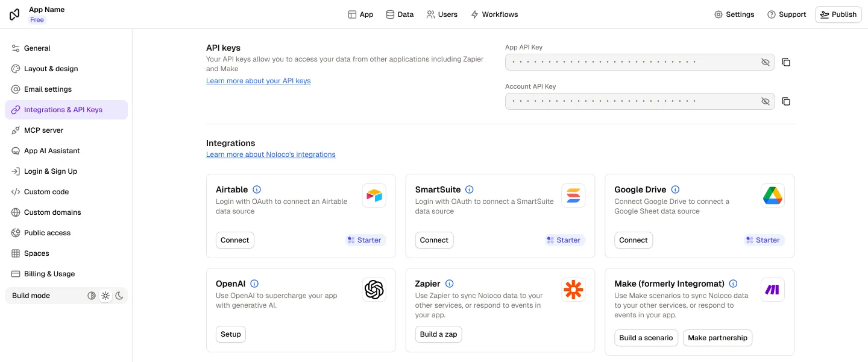Open the App tab
Viewport: 868px width, 362px height.
coord(360,14)
